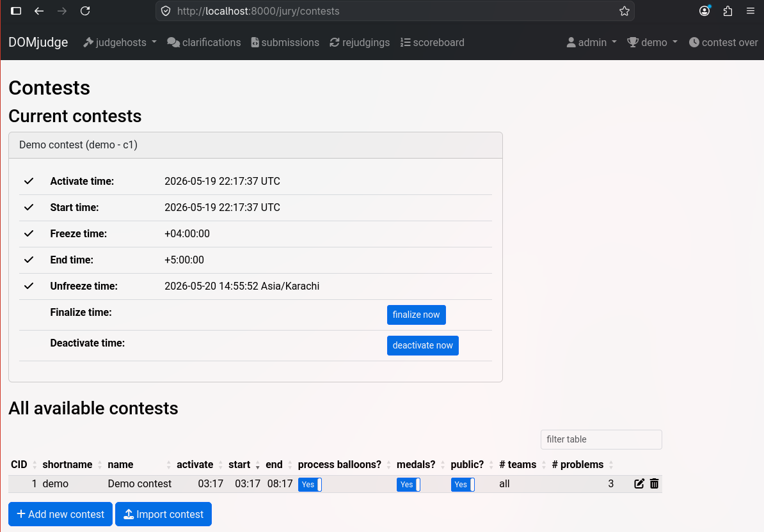Sort table by name column
The image size is (764, 532).
[x=139, y=464]
